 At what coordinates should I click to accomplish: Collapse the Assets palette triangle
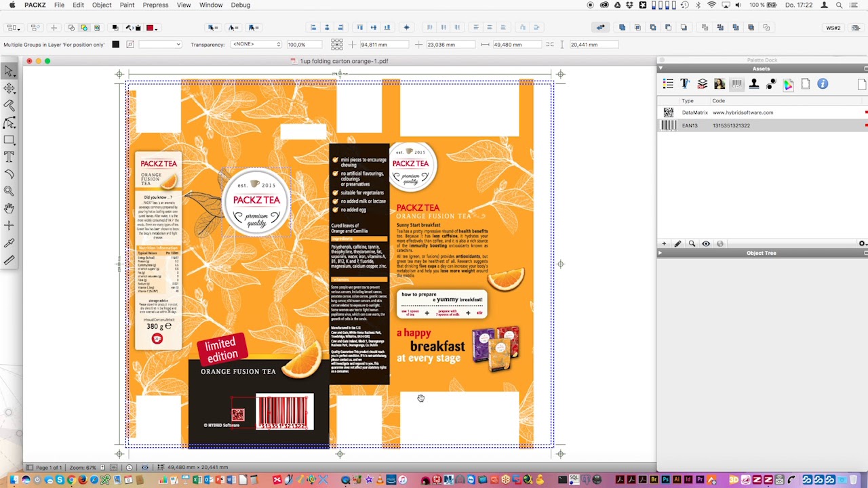click(660, 68)
